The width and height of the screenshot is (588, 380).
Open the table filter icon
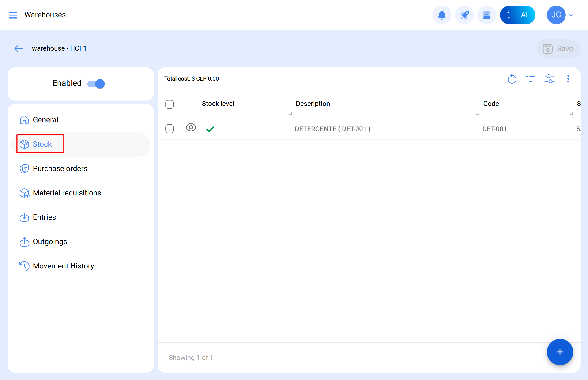[531, 79]
